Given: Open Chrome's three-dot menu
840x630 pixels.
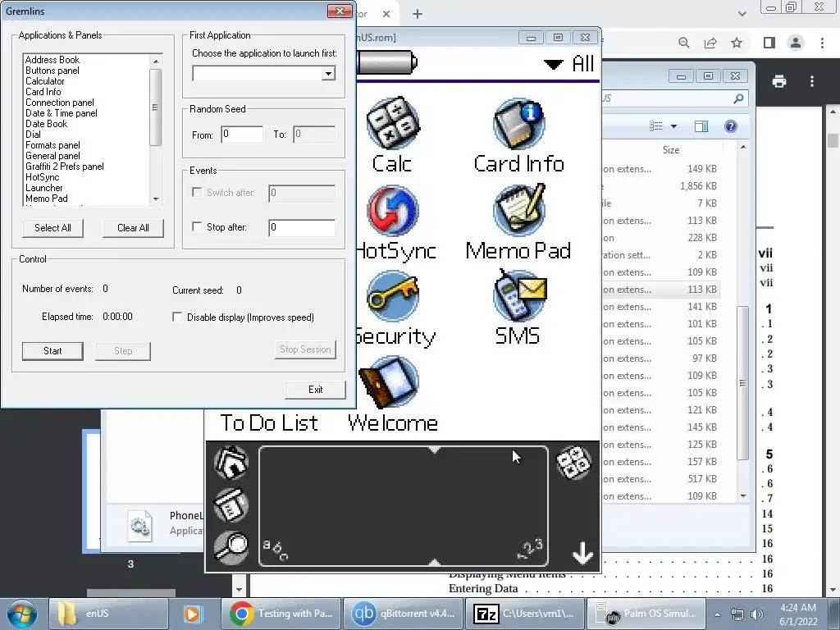Looking at the screenshot, I should [822, 43].
